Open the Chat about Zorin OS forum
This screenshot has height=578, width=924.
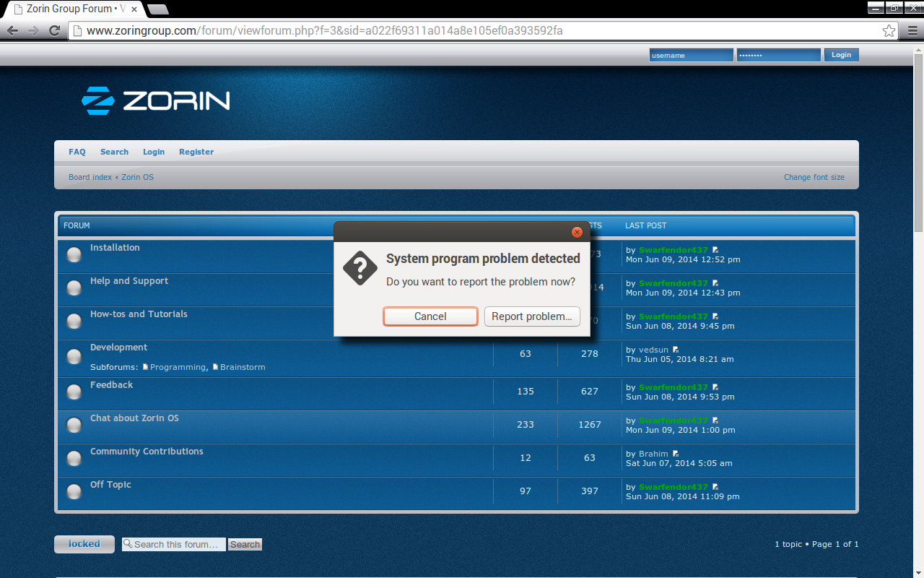[x=134, y=418]
